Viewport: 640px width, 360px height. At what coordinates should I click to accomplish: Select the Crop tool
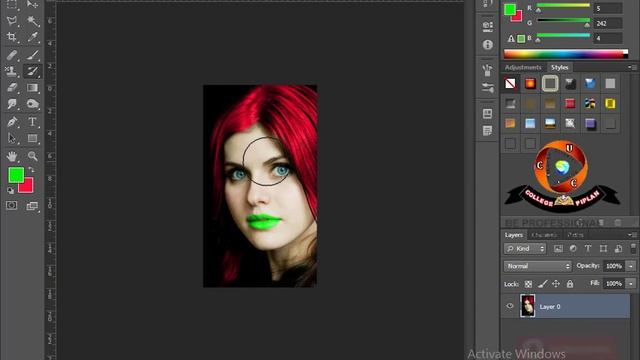pos(12,37)
